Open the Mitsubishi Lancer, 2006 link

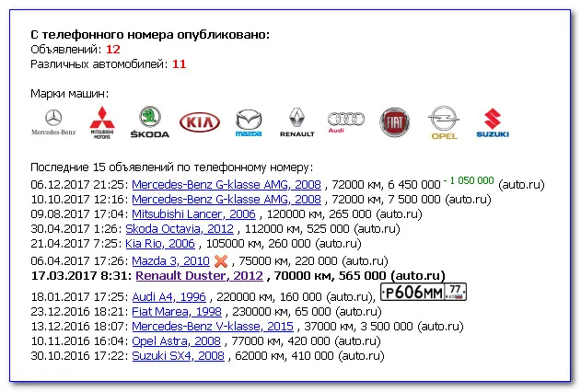point(193,214)
